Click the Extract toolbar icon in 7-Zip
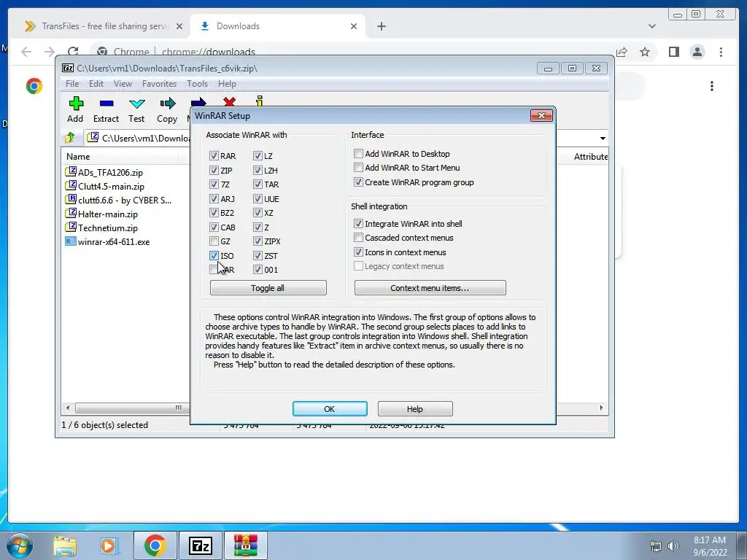Viewport: 747px width, 560px height. coord(106,109)
